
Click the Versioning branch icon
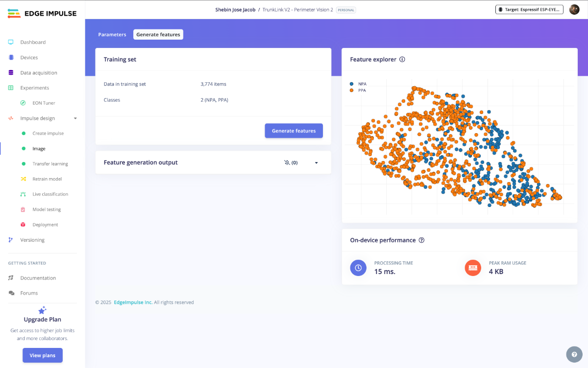tap(11, 240)
